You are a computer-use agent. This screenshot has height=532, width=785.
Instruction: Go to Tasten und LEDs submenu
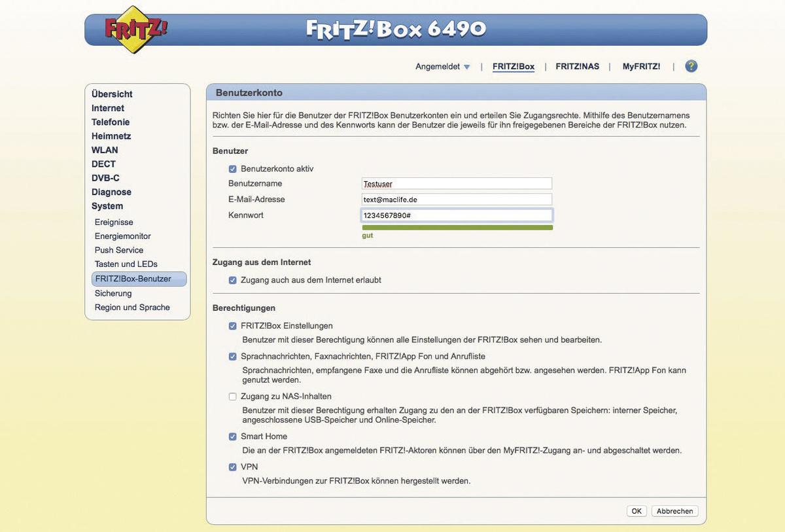pos(126,264)
